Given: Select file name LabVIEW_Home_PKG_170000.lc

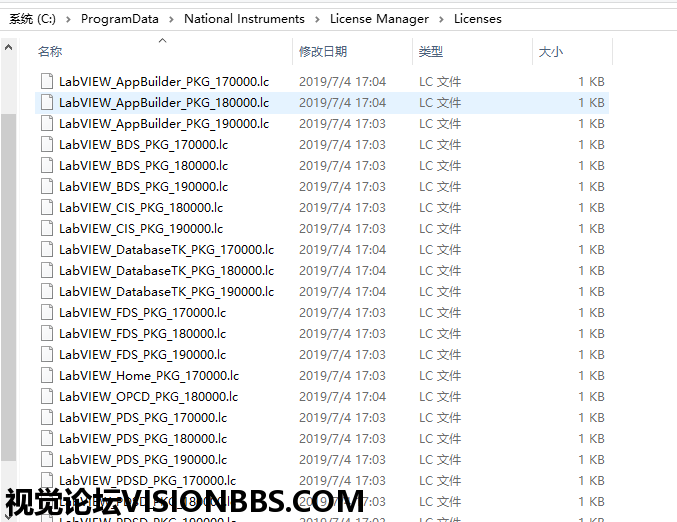Looking at the screenshot, I should tap(149, 376).
